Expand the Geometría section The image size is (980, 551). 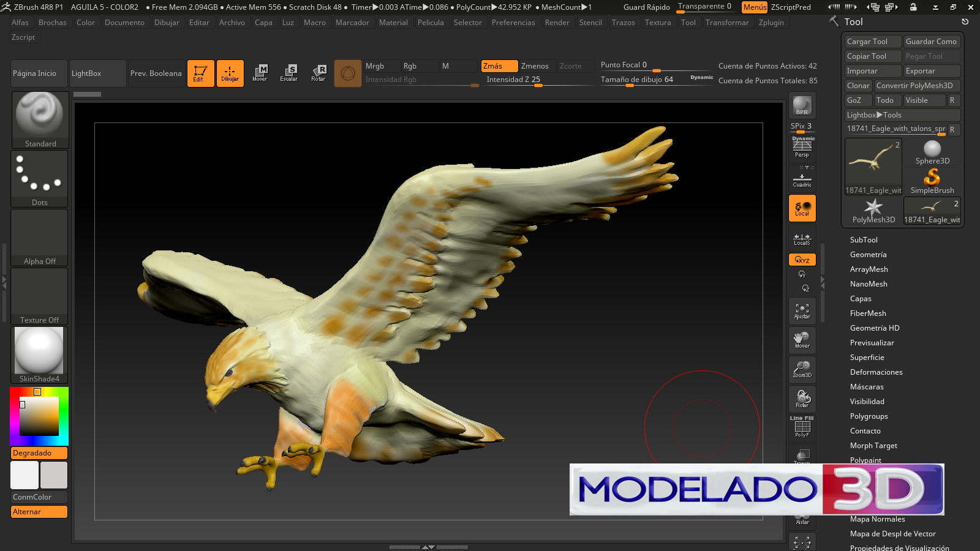coord(869,255)
